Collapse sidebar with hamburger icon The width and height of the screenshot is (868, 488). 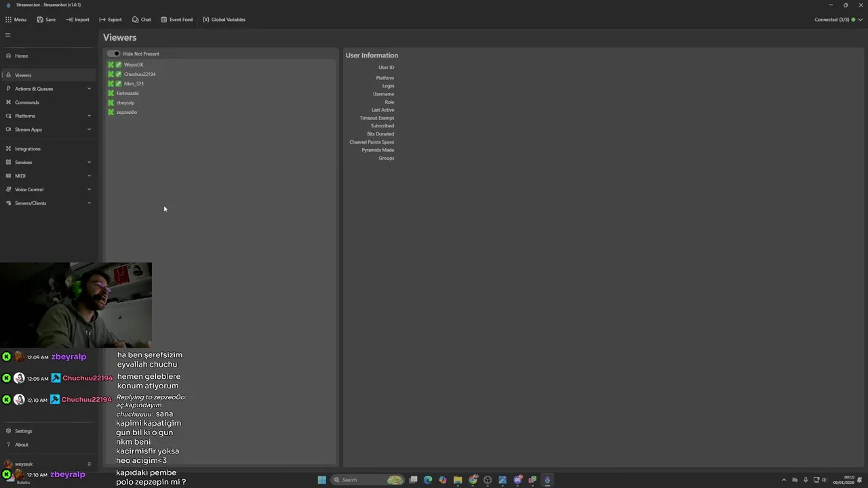point(8,35)
